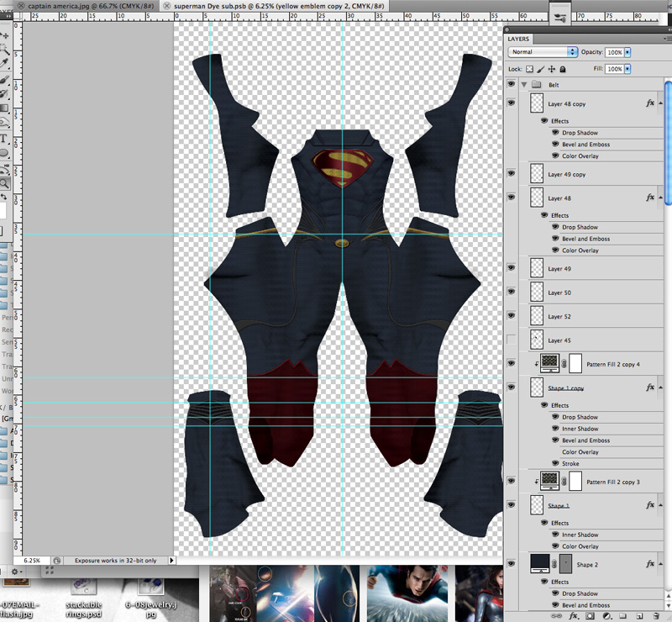Open new adjustment layer menu icon
Image resolution: width=672 pixels, height=622 pixels.
tap(606, 616)
